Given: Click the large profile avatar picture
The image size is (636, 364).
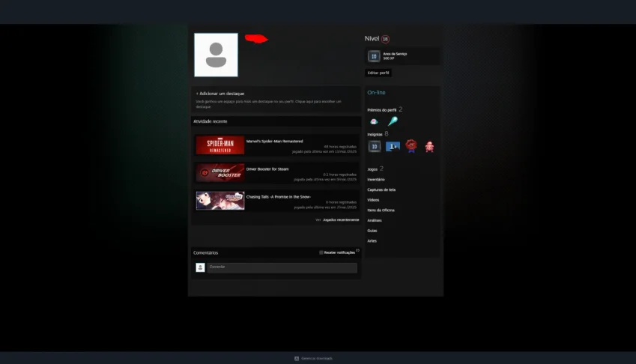Looking at the screenshot, I should coord(216,55).
